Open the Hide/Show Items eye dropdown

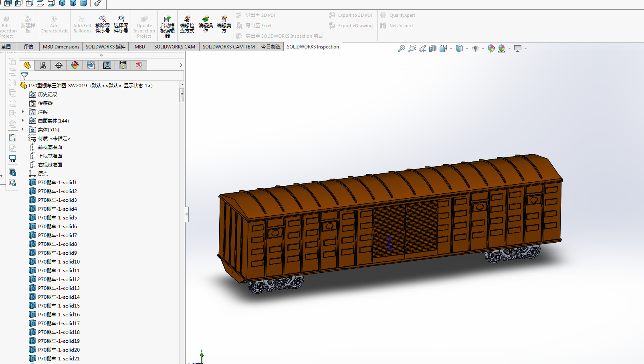pos(483,49)
